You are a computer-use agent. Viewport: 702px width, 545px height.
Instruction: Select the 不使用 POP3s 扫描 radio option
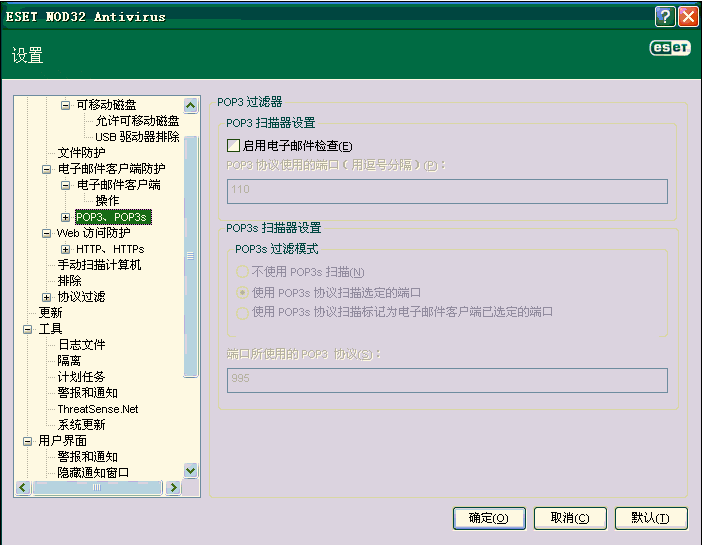(x=241, y=272)
